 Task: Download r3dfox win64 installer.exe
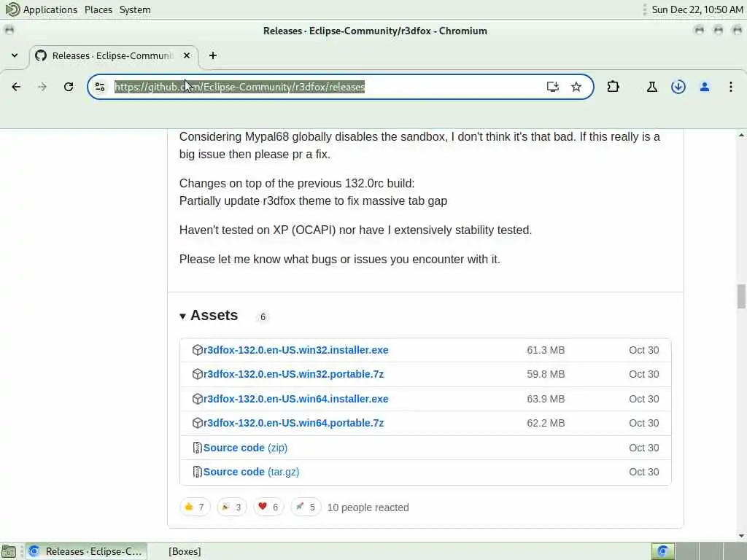pos(296,399)
